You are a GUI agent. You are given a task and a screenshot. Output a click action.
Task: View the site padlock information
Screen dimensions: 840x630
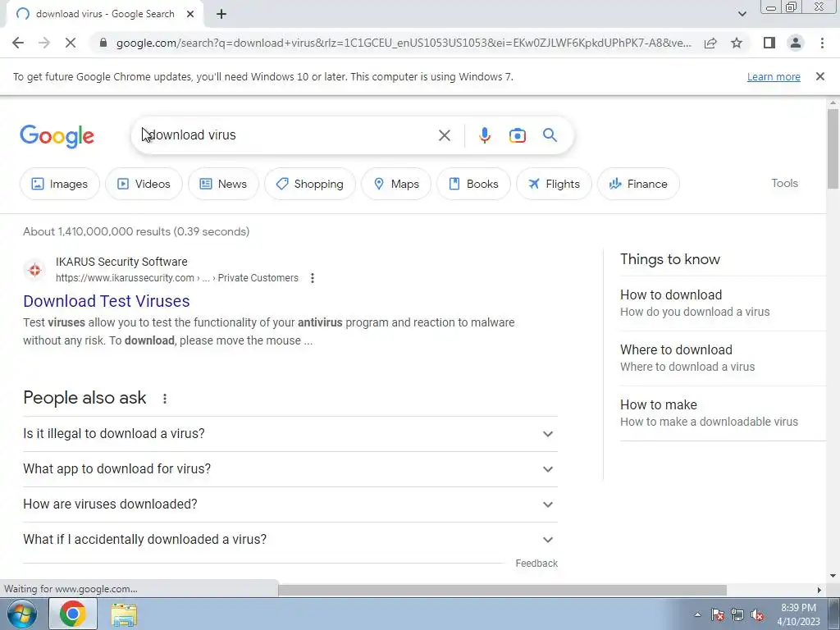pyautogui.click(x=103, y=43)
